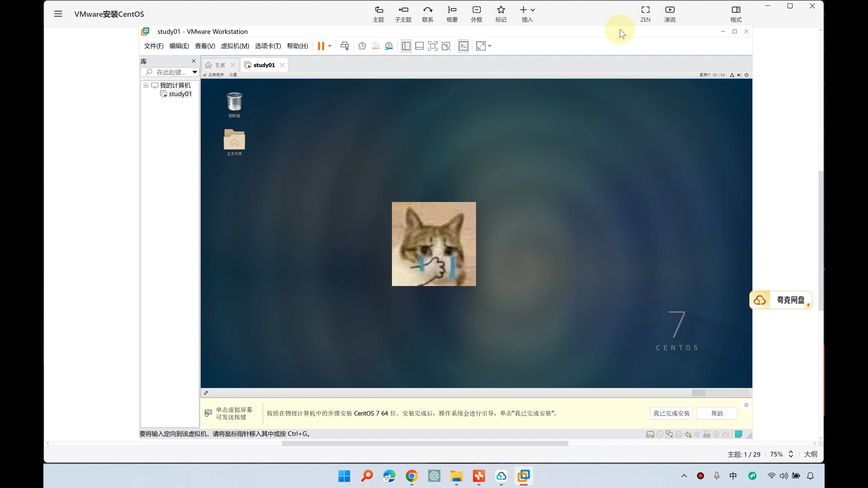Switch to 大纲 outline view
Viewport: 868px width, 488px height.
pos(811,454)
